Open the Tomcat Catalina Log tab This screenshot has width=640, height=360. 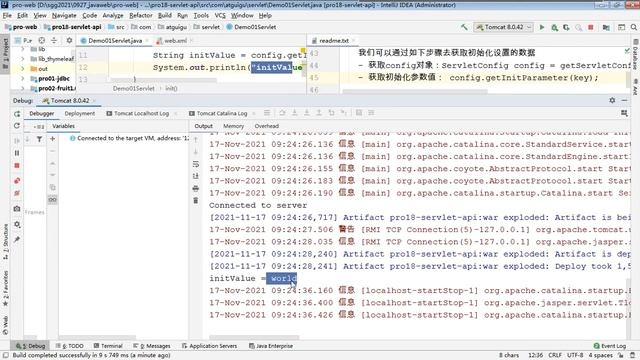222,113
